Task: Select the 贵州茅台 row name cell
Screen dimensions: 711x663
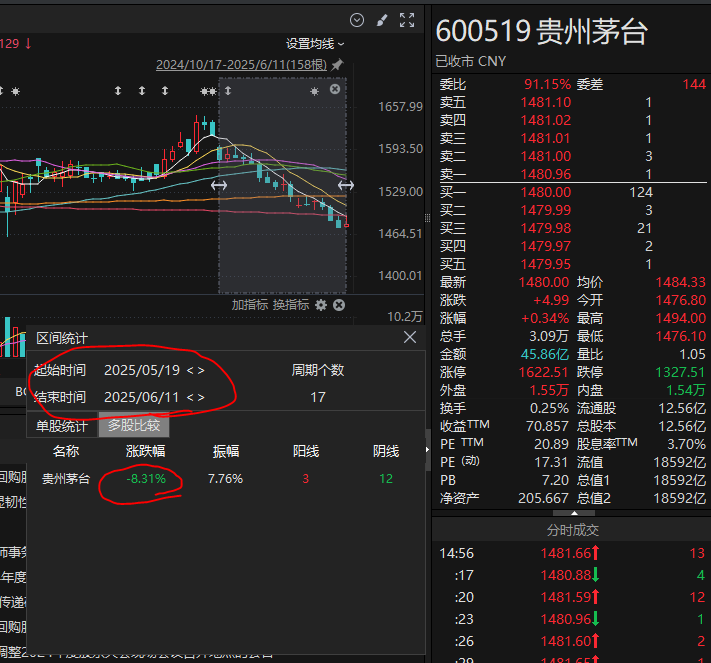Action: tap(66, 479)
